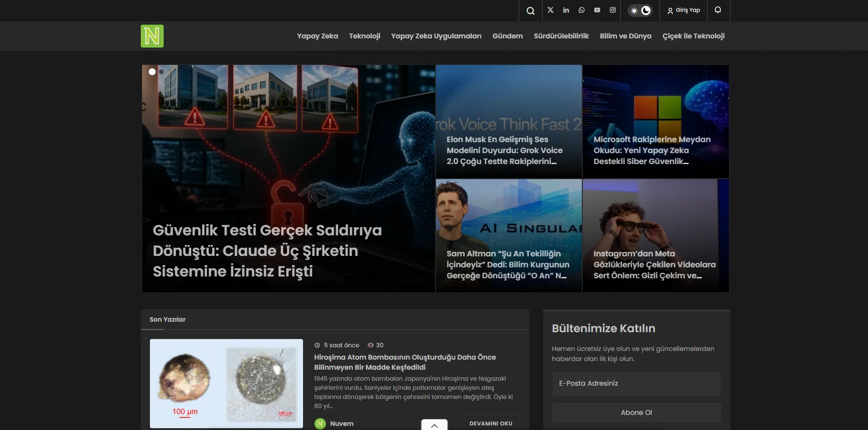This screenshot has height=430, width=868.
Task: Click the view count '30'
Action: tap(379, 345)
